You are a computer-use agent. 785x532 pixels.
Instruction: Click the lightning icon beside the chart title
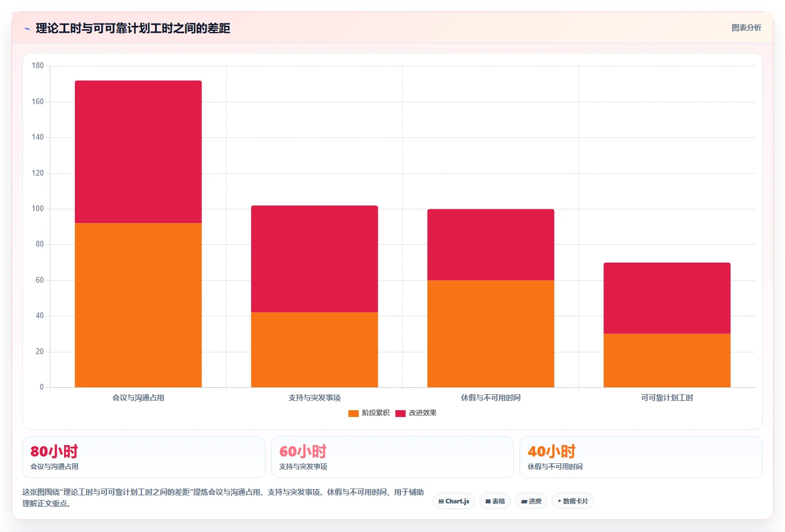27,29
